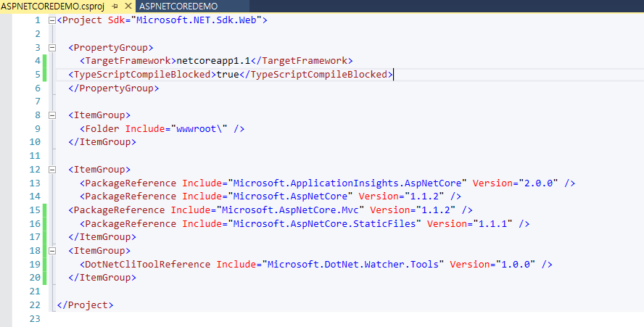Click line number 11 in the margin

tap(35, 156)
